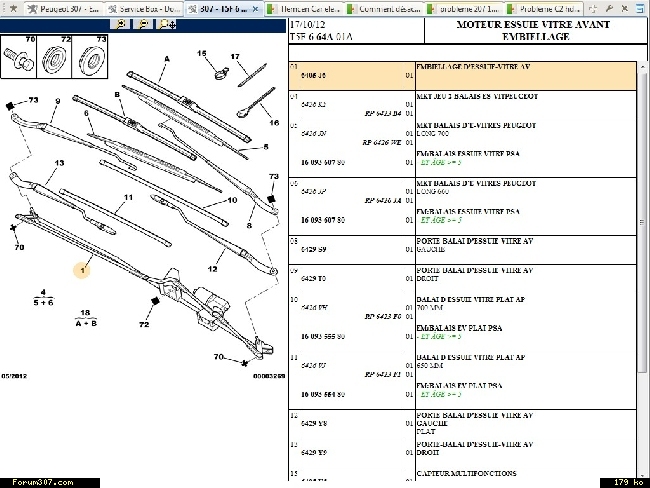
Task: Switch to the problème 207 tab
Action: coord(464,9)
